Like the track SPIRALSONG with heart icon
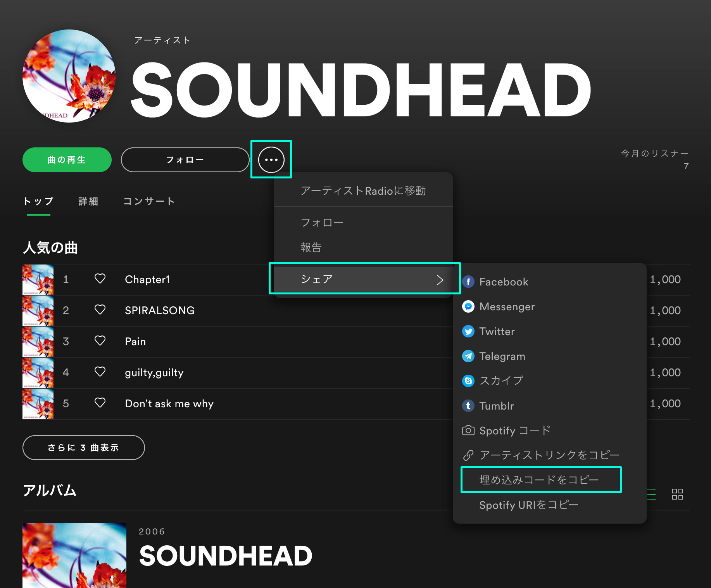Screen dimensions: 711x588 coord(100,310)
